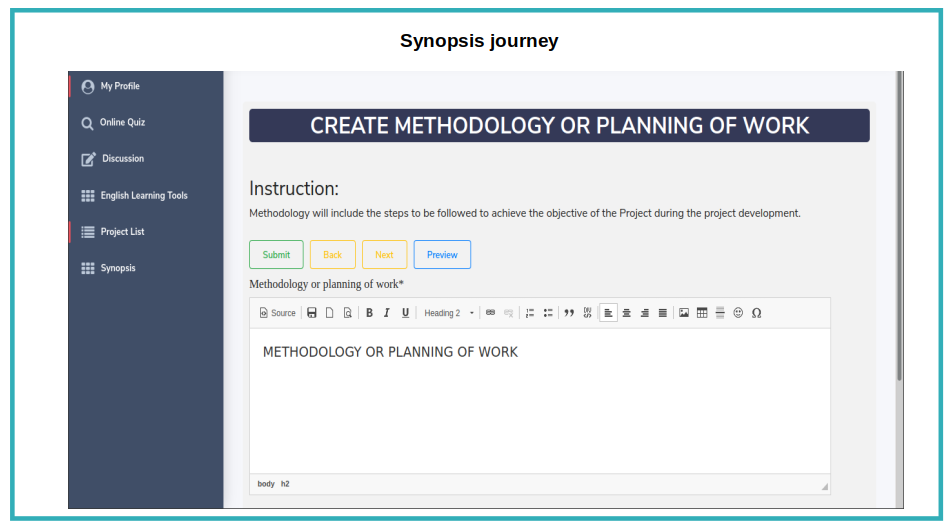Insert a bulleted list
The width and height of the screenshot is (951, 529).
click(548, 313)
